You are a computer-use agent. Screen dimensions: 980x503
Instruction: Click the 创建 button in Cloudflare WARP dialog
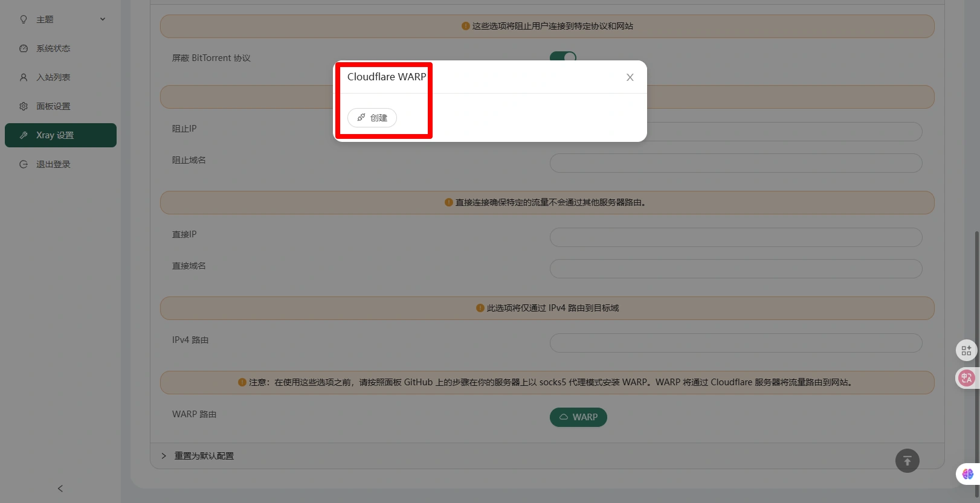372,118
